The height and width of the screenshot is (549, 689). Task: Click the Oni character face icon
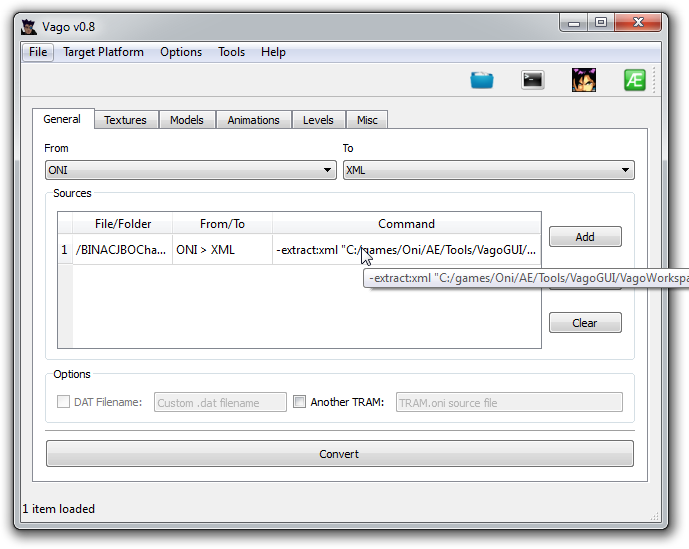(584, 80)
